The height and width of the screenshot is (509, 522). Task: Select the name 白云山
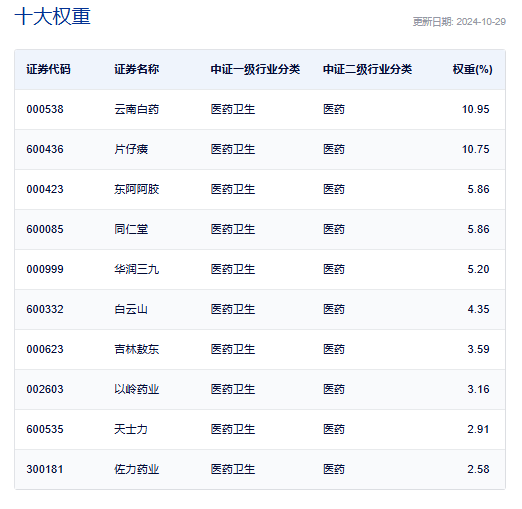tap(131, 309)
